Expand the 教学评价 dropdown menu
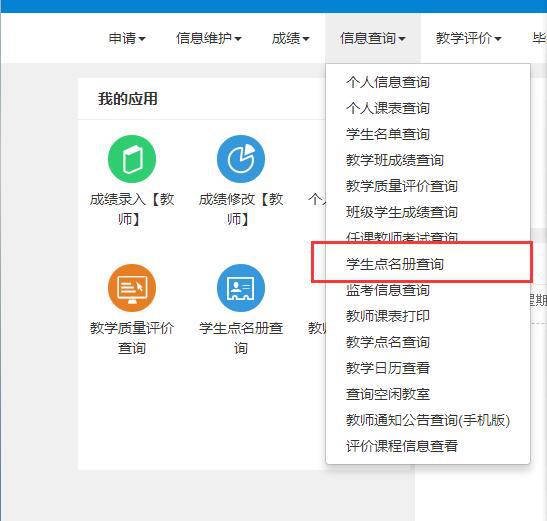547x521 pixels. 468,38
